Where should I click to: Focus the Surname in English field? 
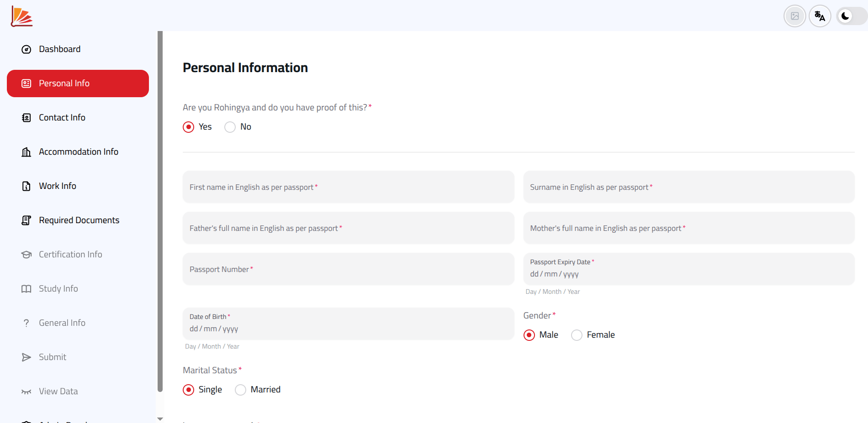(689, 187)
